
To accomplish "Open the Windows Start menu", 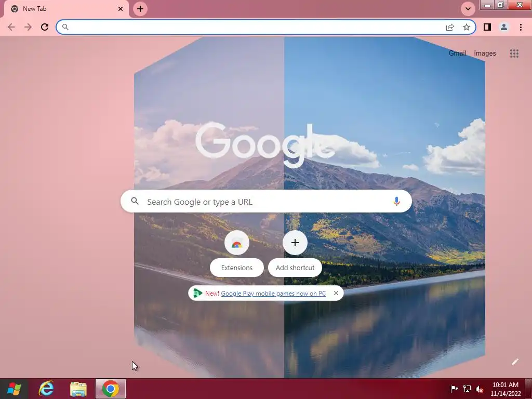I will (14, 389).
